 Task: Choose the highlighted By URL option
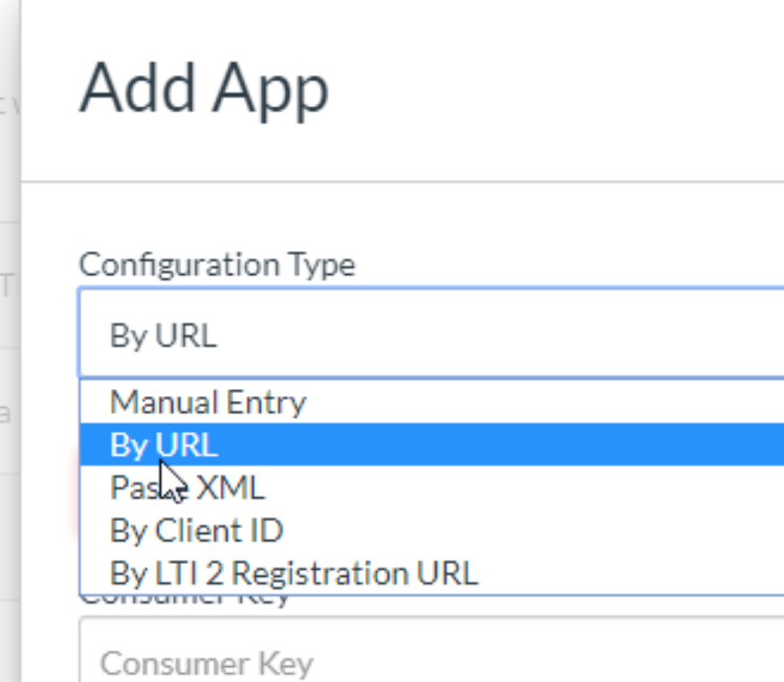pos(432,444)
